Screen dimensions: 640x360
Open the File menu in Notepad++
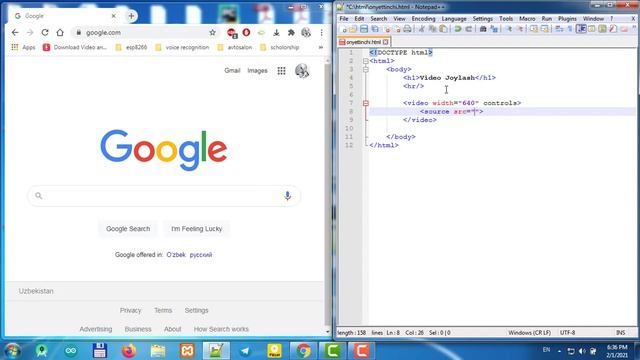point(344,19)
